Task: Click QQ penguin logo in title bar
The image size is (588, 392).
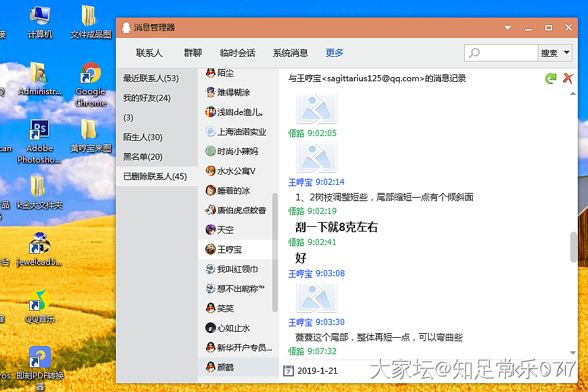Action: coord(125,28)
